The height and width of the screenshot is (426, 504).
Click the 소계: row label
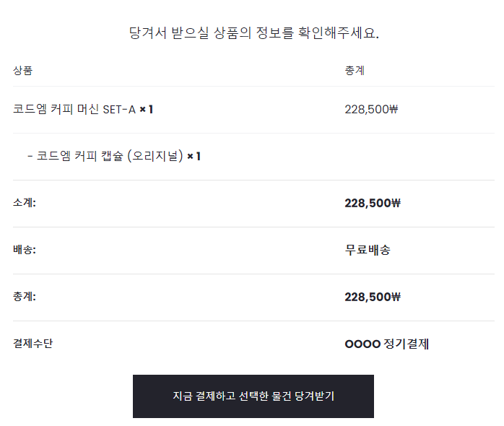pos(25,203)
